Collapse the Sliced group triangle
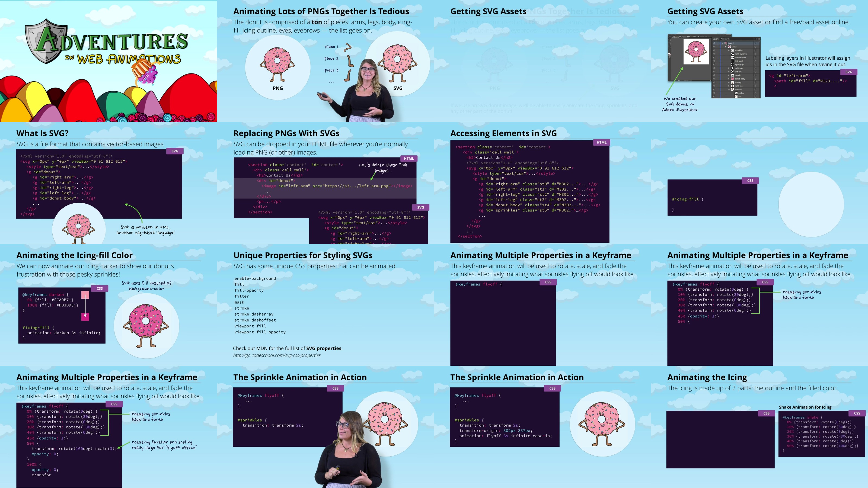Image resolution: width=868 pixels, height=488 pixels. tap(726, 47)
